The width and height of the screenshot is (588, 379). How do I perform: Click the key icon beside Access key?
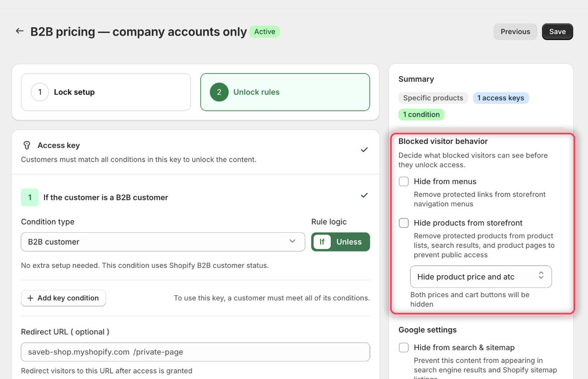pyautogui.click(x=27, y=145)
